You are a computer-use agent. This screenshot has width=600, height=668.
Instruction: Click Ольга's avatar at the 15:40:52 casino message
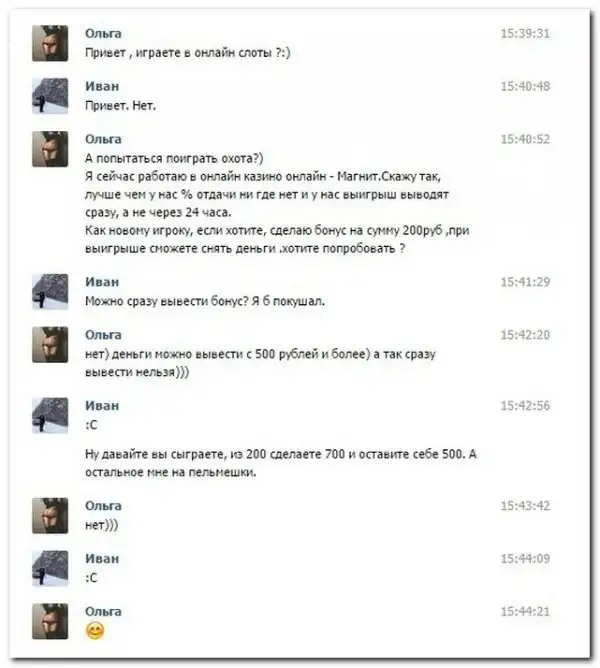pyautogui.click(x=50, y=149)
